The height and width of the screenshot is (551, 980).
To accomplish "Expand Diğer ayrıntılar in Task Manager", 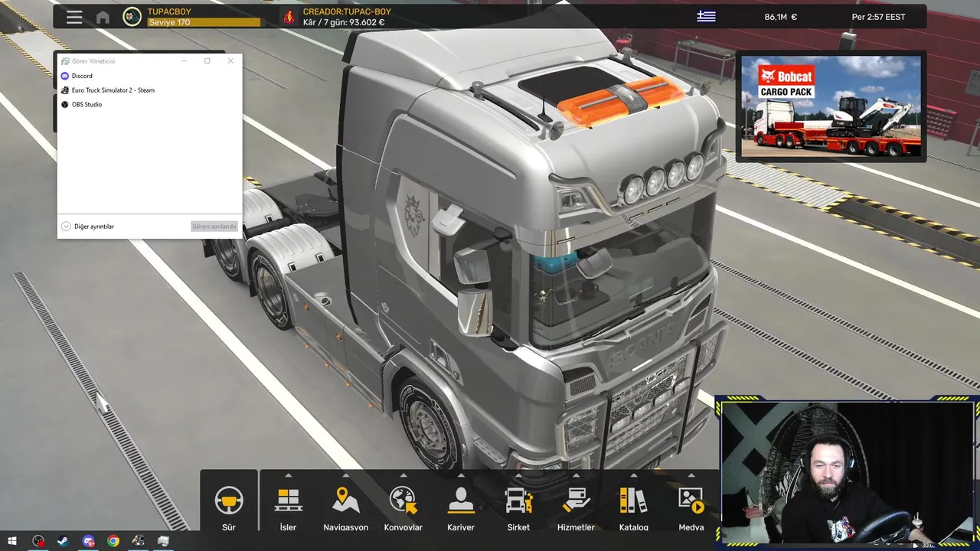I will 88,227.
